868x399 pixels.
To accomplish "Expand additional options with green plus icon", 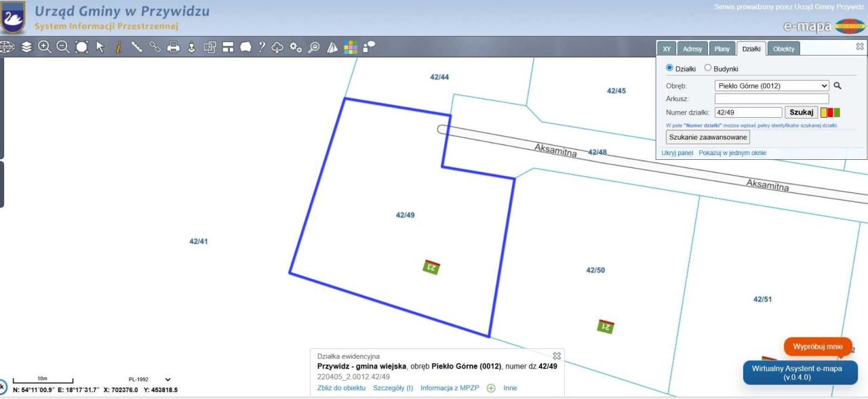I will [x=491, y=388].
